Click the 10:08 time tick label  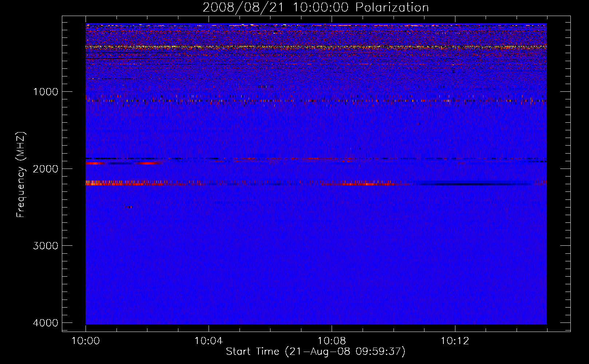(332, 341)
